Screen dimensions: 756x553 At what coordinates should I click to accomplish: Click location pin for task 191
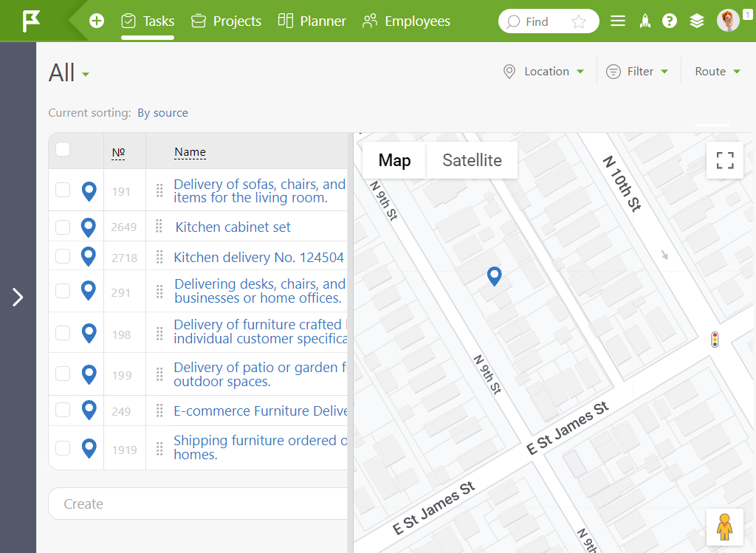click(89, 191)
